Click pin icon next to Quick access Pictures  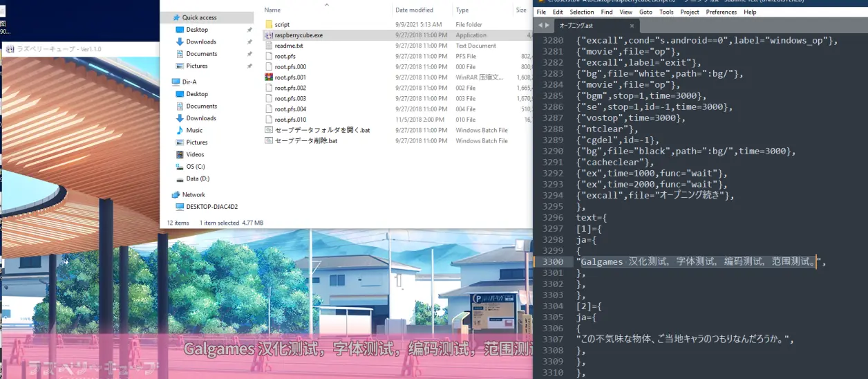(x=249, y=66)
